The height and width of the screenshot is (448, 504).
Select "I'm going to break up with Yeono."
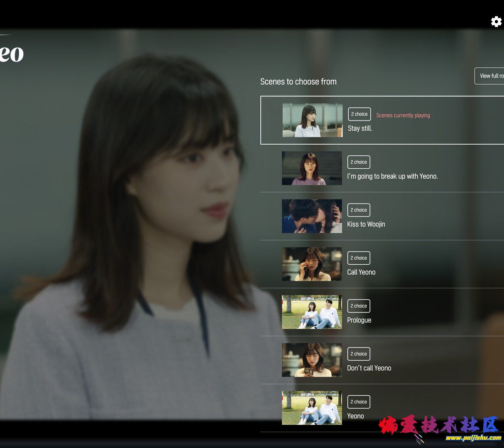(392, 176)
